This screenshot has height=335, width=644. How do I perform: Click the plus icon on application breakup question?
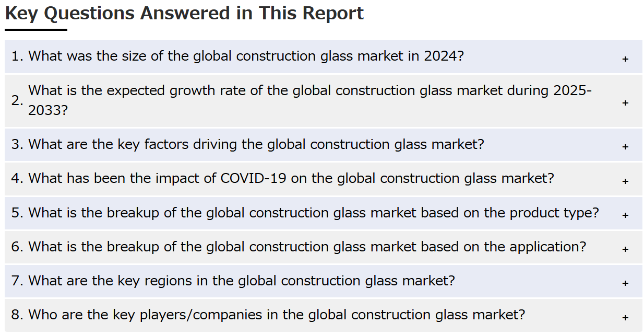point(625,249)
